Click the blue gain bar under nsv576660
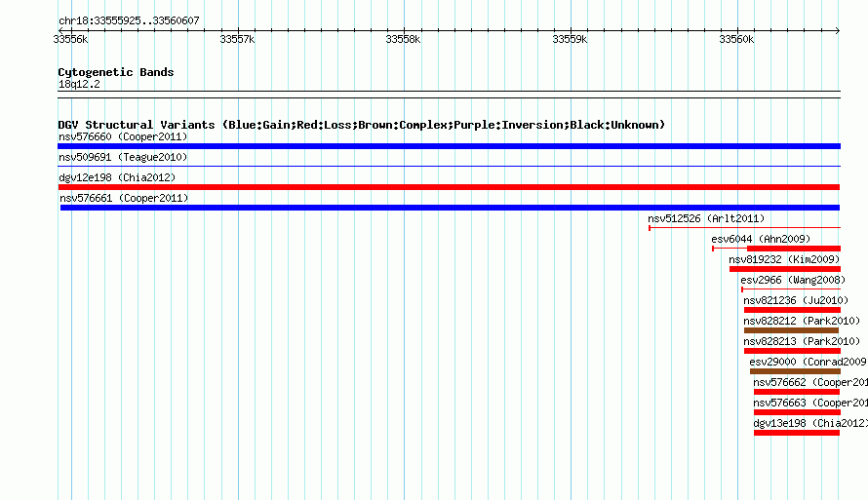Screen dimensions: 868x500 (x=449, y=146)
